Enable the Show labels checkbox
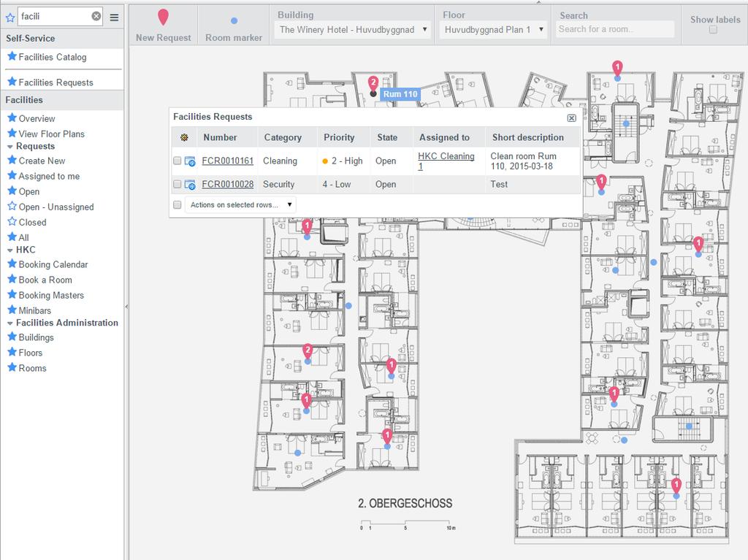The width and height of the screenshot is (748, 560). pos(713,30)
